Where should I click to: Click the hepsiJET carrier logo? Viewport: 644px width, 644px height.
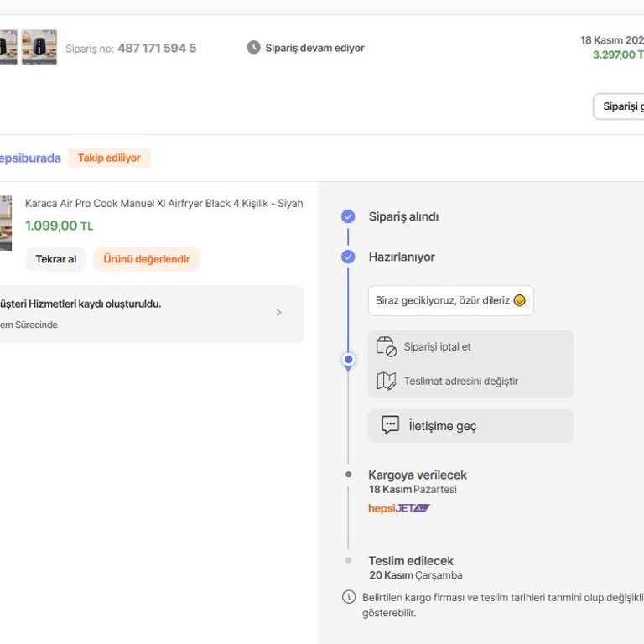click(x=399, y=508)
